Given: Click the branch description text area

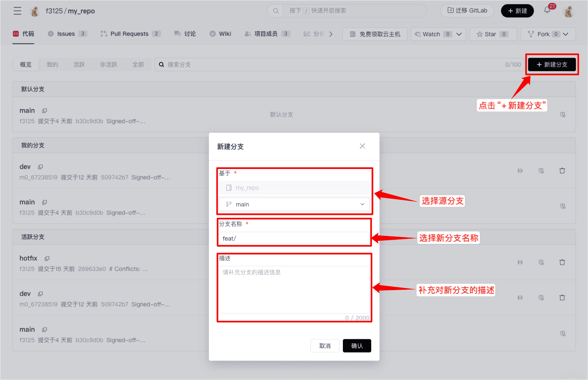Looking at the screenshot, I should 294,290.
